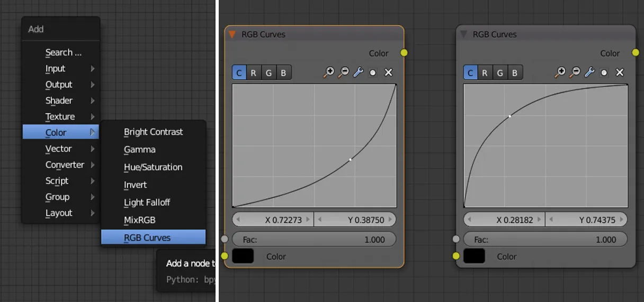Screen dimensions: 644x302
Task: Select B channel on right node
Action: 515,73
